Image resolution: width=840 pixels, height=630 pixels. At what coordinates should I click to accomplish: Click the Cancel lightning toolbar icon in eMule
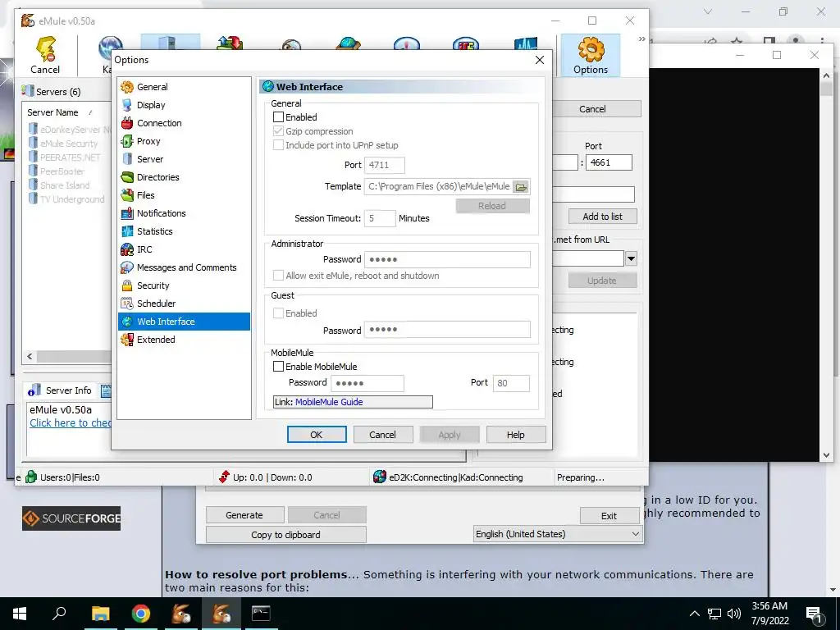coord(45,55)
